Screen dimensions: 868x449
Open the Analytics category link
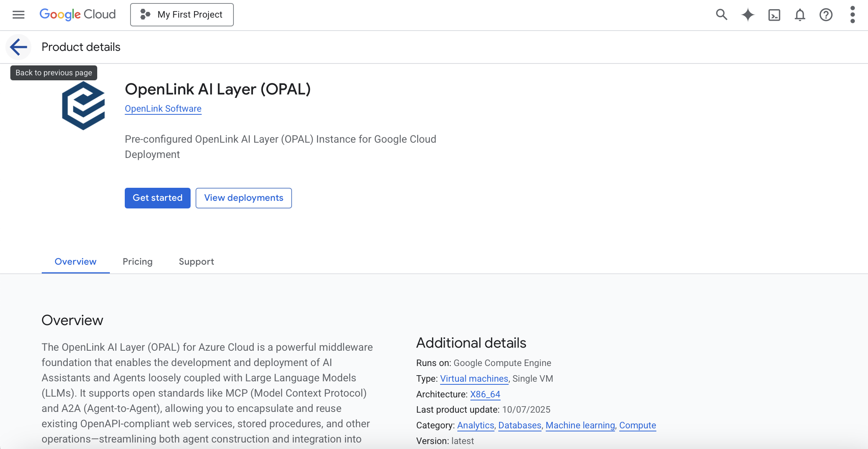(x=476, y=425)
